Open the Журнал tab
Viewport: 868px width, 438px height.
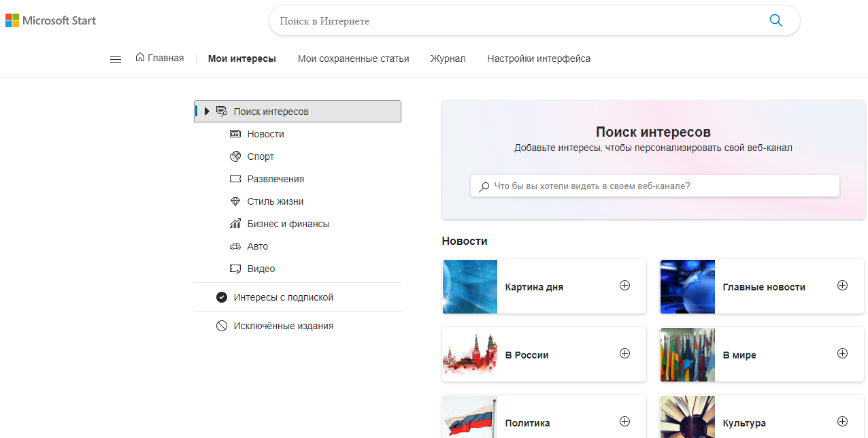448,58
